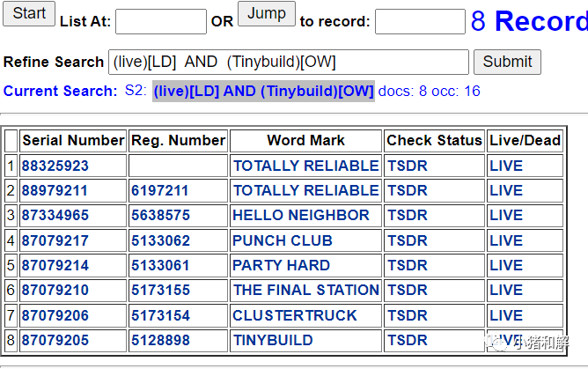Open registration number 5128898
Image resolution: width=588 pixels, height=369 pixels.
pos(160,340)
